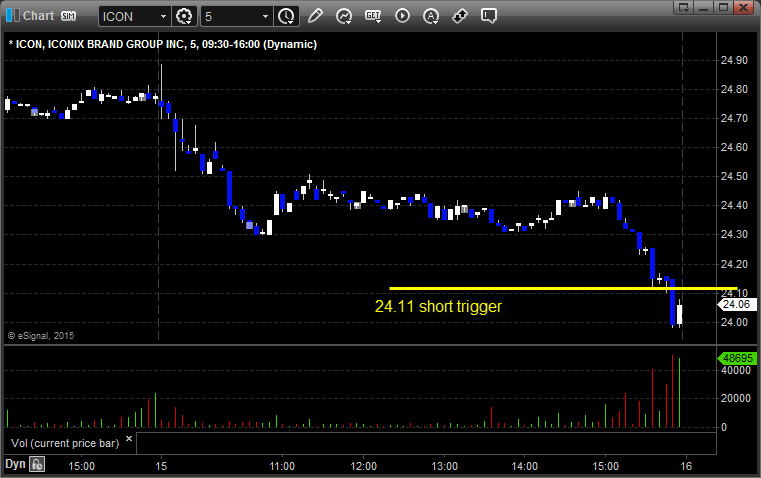761x478 pixels.
Task: Click the 40000 volume axis label
Action: pyautogui.click(x=736, y=370)
